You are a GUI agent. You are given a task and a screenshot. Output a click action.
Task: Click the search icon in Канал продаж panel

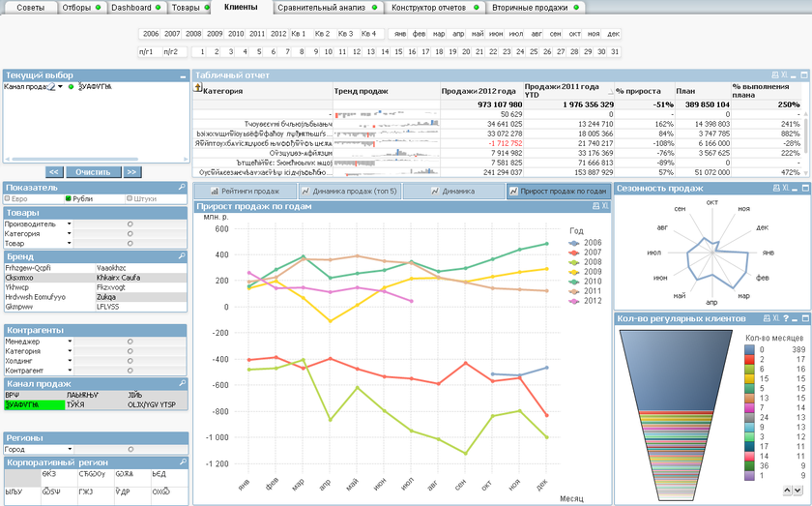182,384
